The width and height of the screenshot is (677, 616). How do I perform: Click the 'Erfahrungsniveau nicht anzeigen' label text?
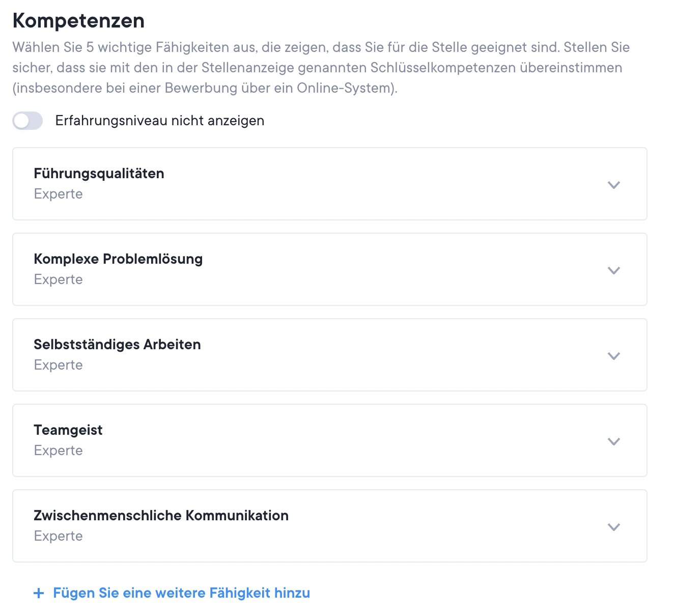[159, 121]
